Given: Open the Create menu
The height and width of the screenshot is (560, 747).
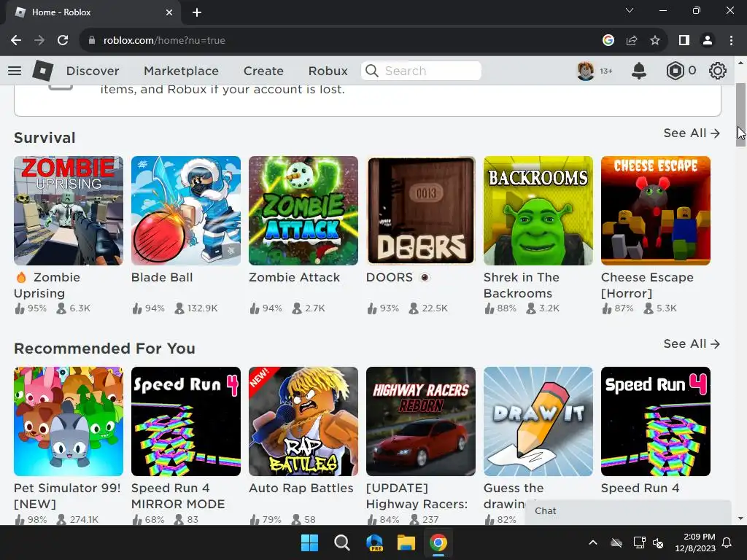Looking at the screenshot, I should [263, 71].
